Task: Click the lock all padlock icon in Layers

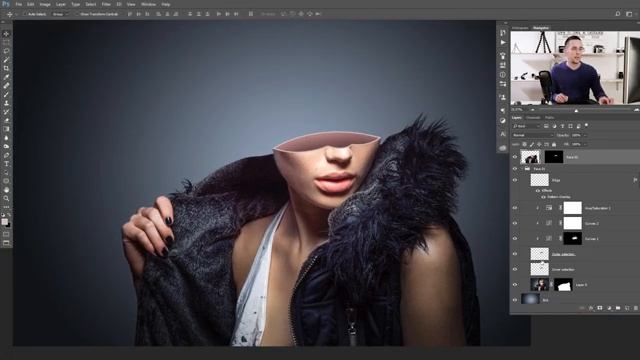Action: pos(554,144)
